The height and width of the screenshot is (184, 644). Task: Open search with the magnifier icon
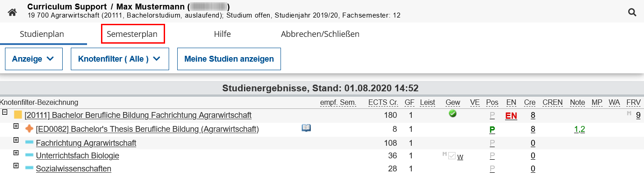coord(632,12)
